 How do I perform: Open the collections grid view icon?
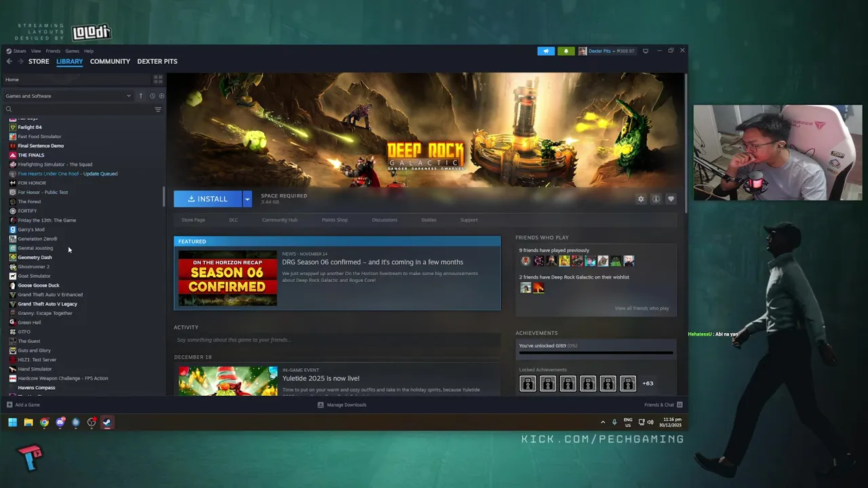158,79
